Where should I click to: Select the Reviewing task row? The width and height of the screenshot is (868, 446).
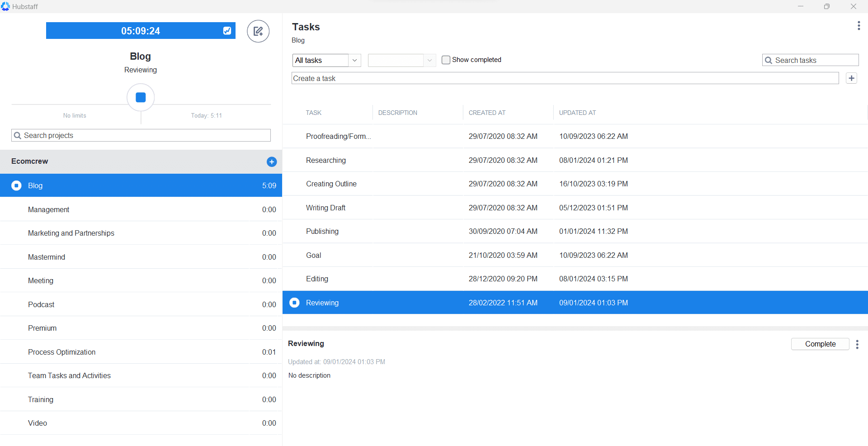575,303
